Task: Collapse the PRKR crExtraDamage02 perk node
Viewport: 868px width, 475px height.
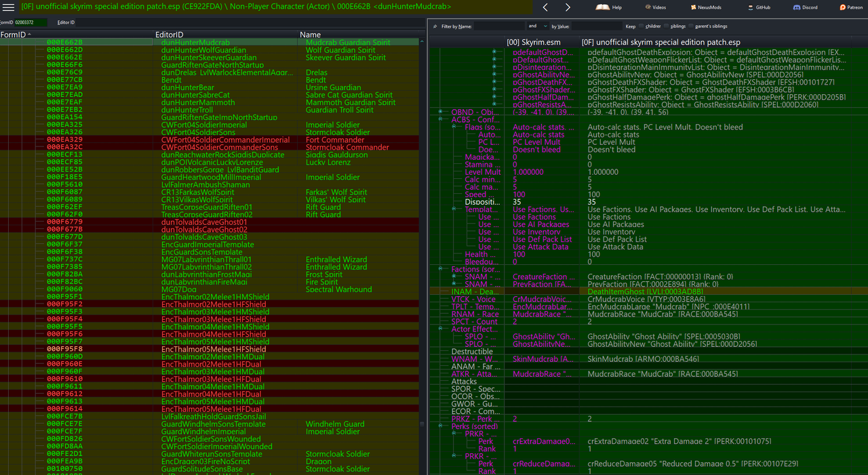Action: click(454, 434)
